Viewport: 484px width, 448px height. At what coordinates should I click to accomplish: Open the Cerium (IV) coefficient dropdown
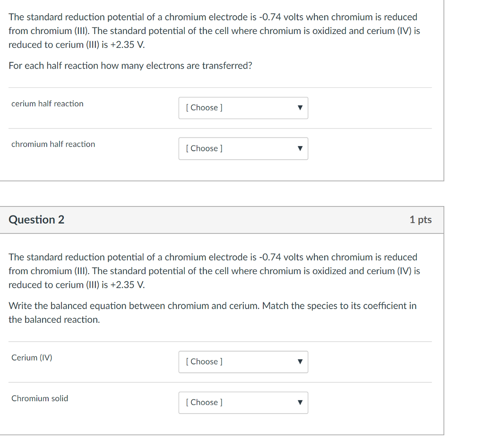pos(243,362)
